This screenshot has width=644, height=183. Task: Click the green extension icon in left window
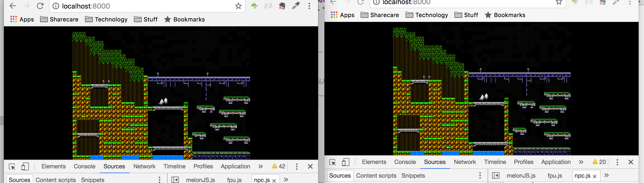click(255, 6)
